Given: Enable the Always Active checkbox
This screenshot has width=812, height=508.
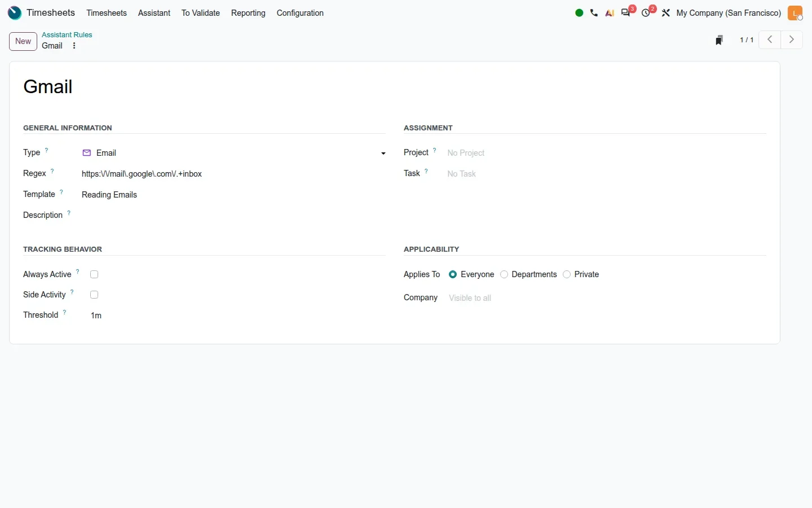Looking at the screenshot, I should point(94,274).
